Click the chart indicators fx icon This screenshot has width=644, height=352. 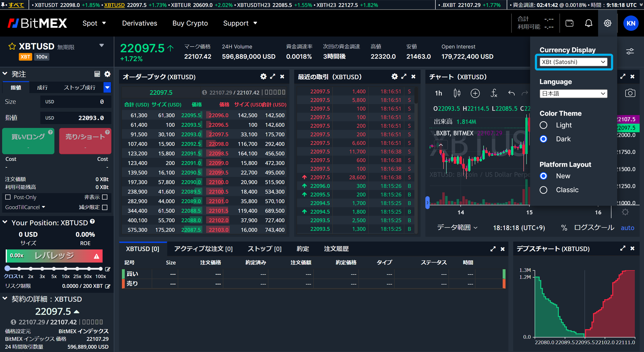coord(493,93)
